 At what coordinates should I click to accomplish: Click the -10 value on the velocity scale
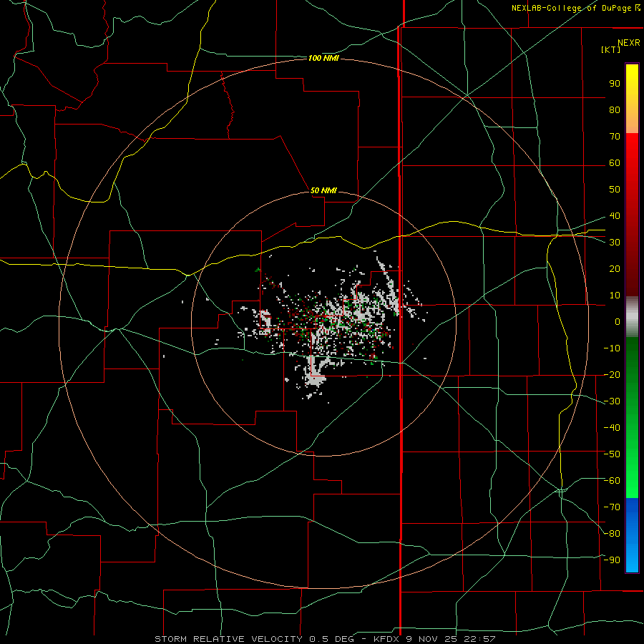pos(612,348)
